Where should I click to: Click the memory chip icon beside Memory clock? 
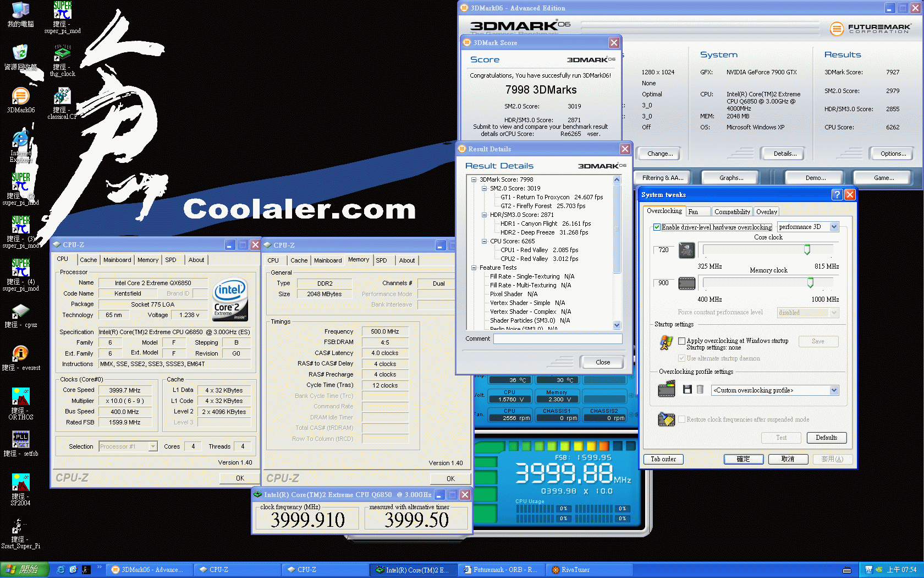pyautogui.click(x=686, y=283)
